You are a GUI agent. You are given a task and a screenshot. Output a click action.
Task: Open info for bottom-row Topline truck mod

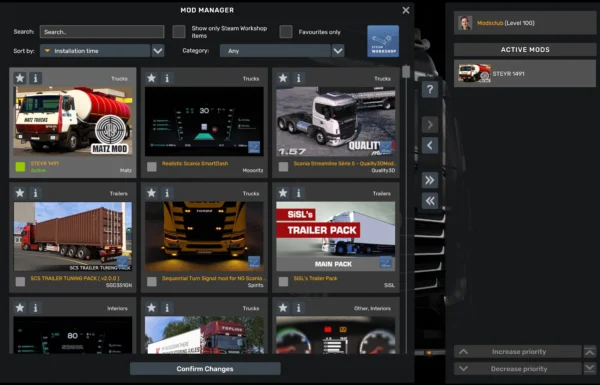tap(167, 308)
